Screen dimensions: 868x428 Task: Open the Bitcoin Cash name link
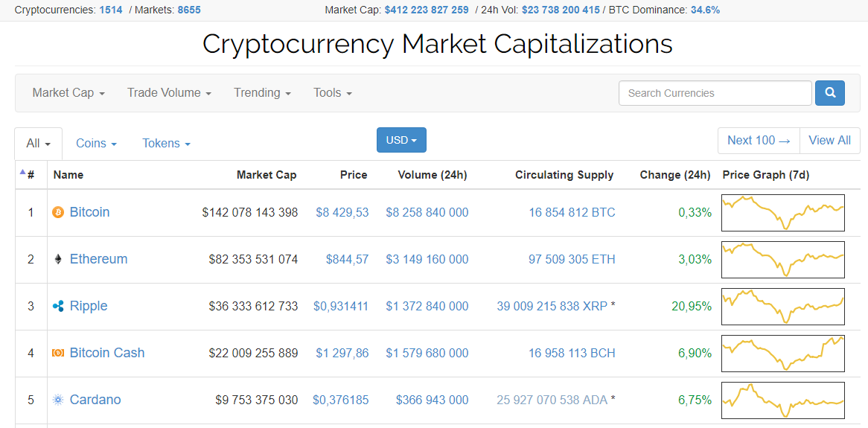coord(107,353)
